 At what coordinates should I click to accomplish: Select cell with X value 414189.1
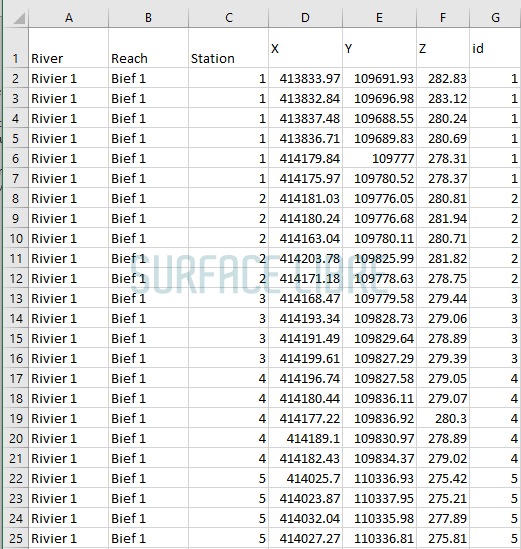305,438
